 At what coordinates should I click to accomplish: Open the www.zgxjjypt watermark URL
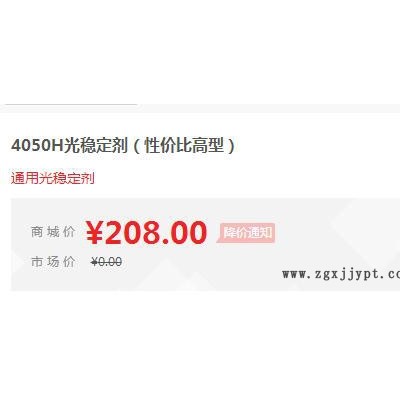(x=341, y=274)
